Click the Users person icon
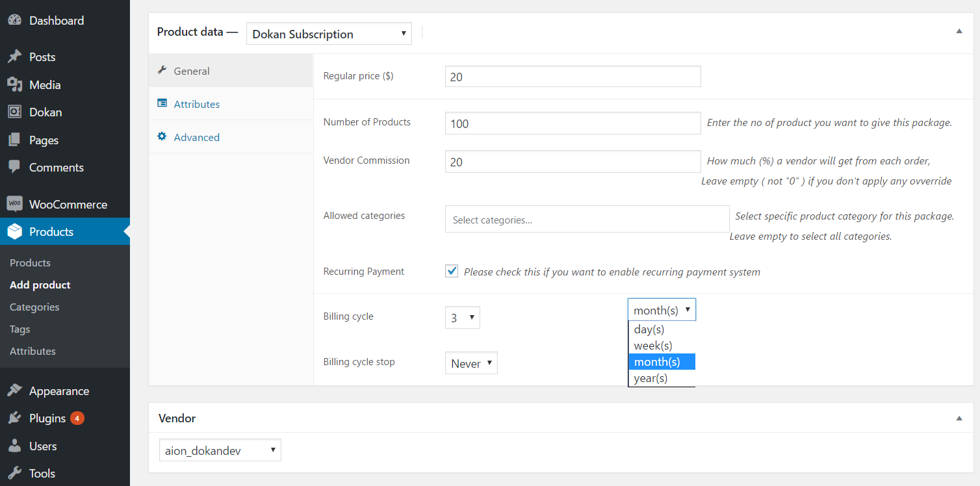980x486 pixels. tap(14, 446)
